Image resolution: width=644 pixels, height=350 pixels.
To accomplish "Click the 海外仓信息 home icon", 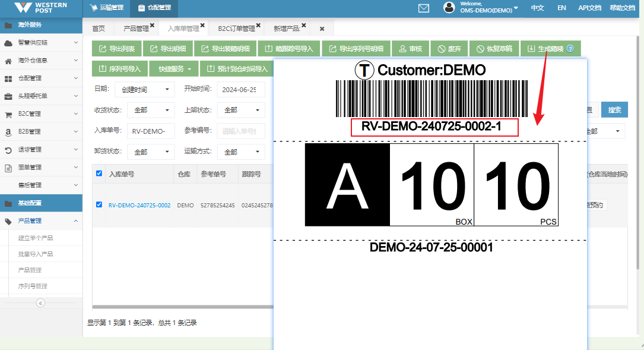I will tap(8, 61).
